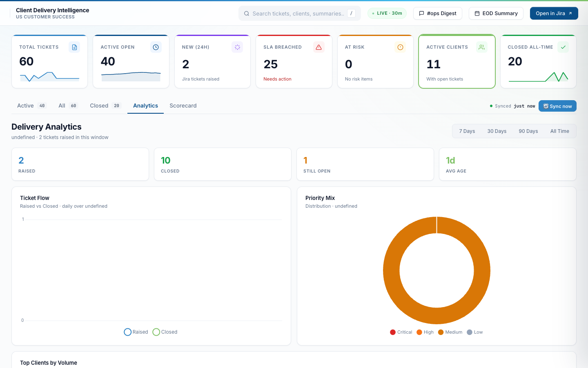This screenshot has height=368, width=588.
Task: Click the New (24h) sparkle icon
Action: [x=237, y=47]
